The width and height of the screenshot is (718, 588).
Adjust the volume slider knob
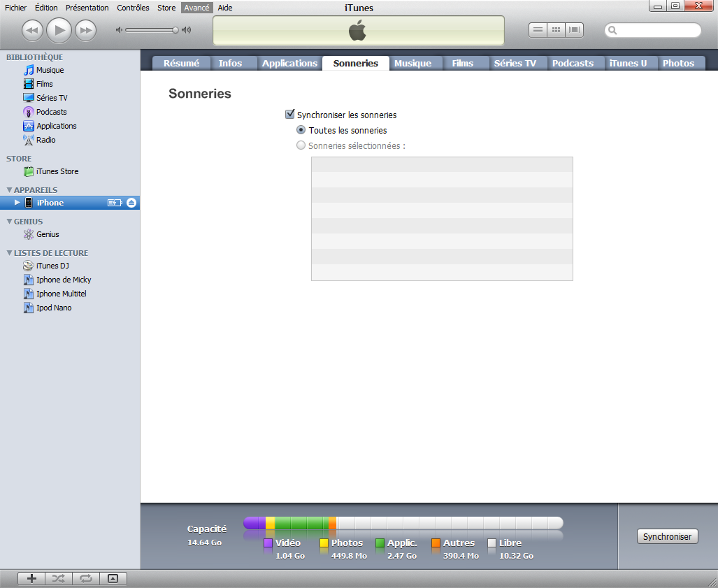pyautogui.click(x=175, y=30)
